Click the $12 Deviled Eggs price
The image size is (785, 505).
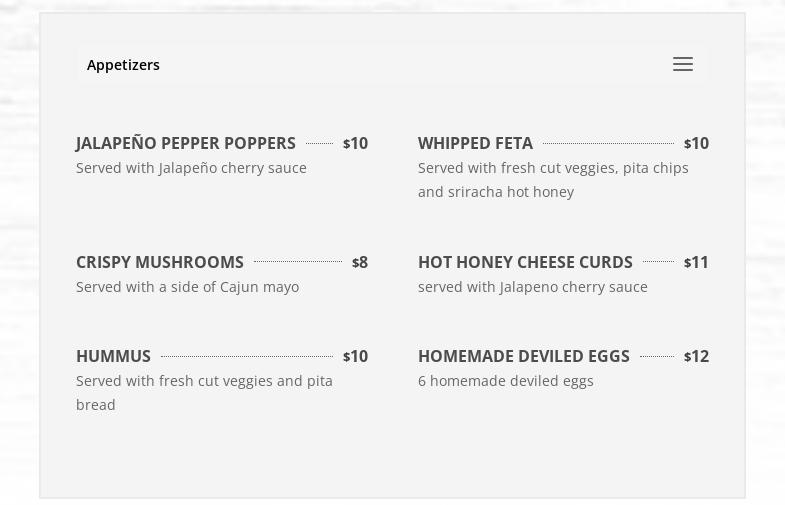pos(696,356)
